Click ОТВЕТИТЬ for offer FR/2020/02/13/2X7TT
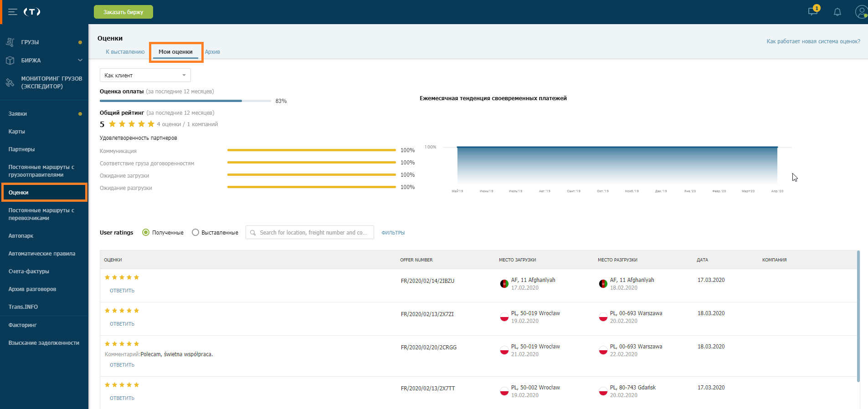 coord(122,398)
